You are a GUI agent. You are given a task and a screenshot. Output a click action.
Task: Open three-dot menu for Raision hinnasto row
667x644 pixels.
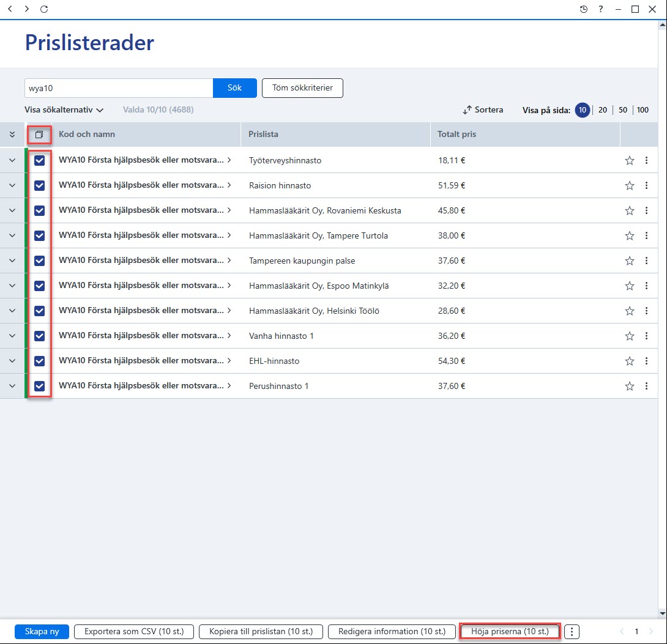[x=646, y=185]
